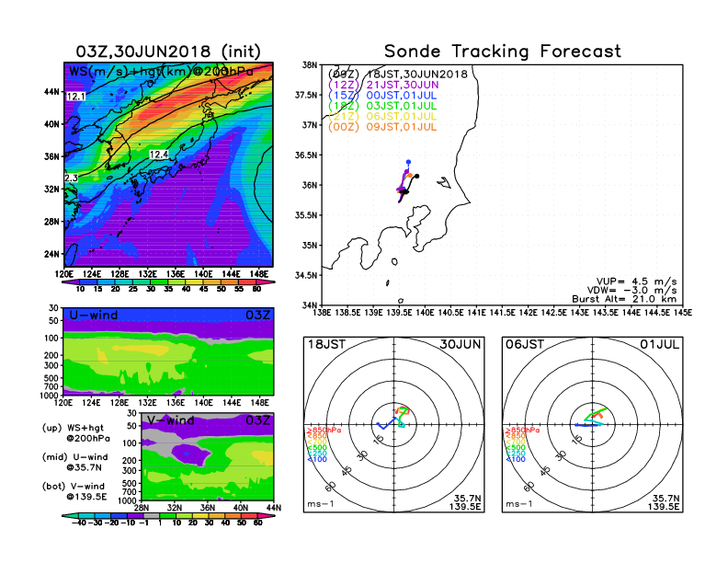Click the 44N latitude tick on 200hPa map
728x563 pixels.
tap(52, 92)
